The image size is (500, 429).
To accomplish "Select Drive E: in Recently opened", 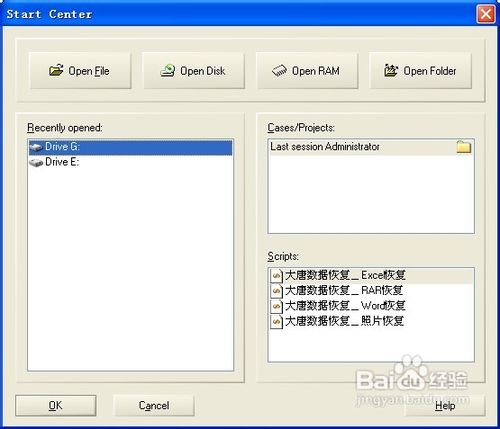I will click(x=130, y=162).
